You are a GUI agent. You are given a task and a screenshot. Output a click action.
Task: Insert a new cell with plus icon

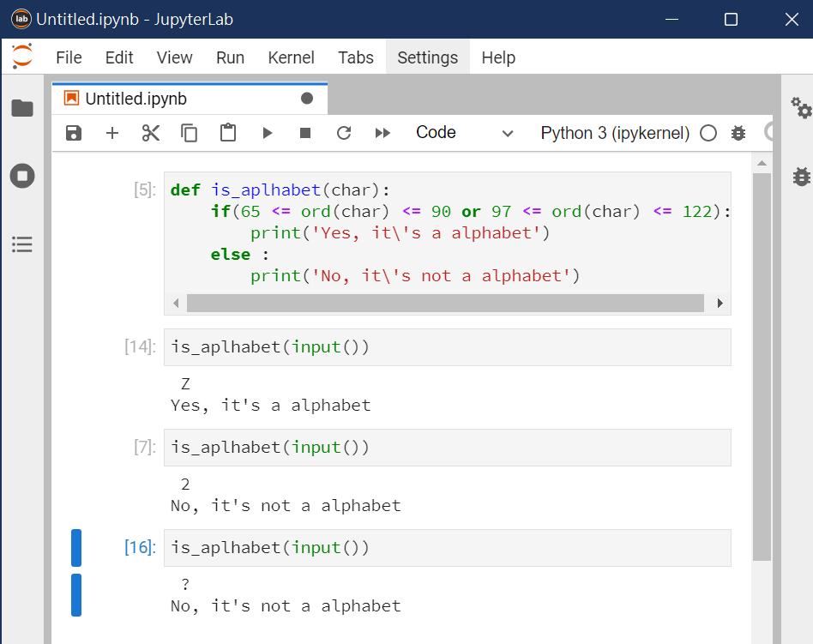112,133
